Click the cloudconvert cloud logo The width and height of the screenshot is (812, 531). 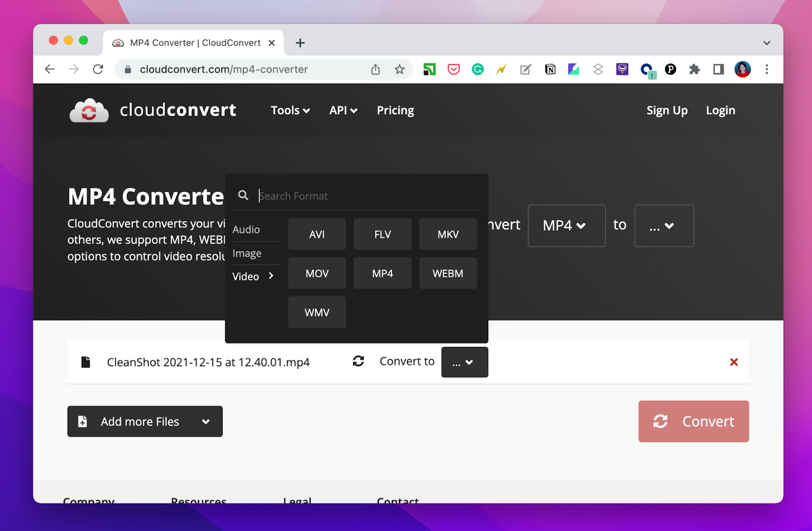(89, 110)
